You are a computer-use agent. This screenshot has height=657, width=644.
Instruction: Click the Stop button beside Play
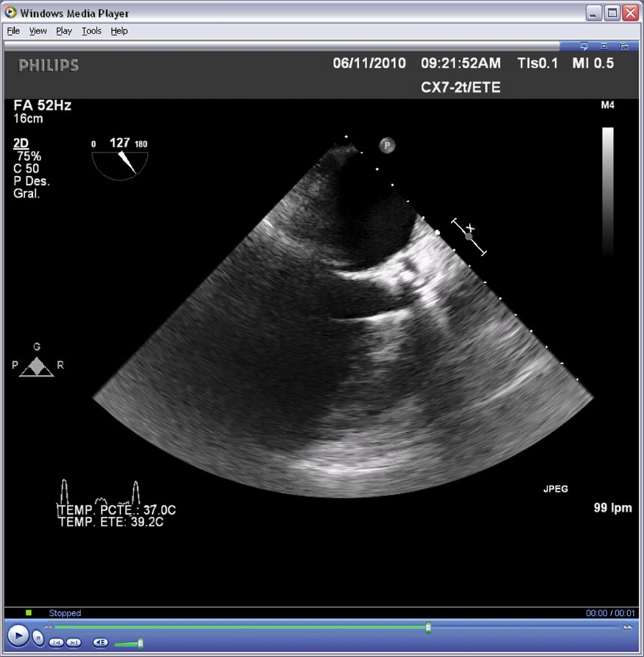tap(38, 638)
